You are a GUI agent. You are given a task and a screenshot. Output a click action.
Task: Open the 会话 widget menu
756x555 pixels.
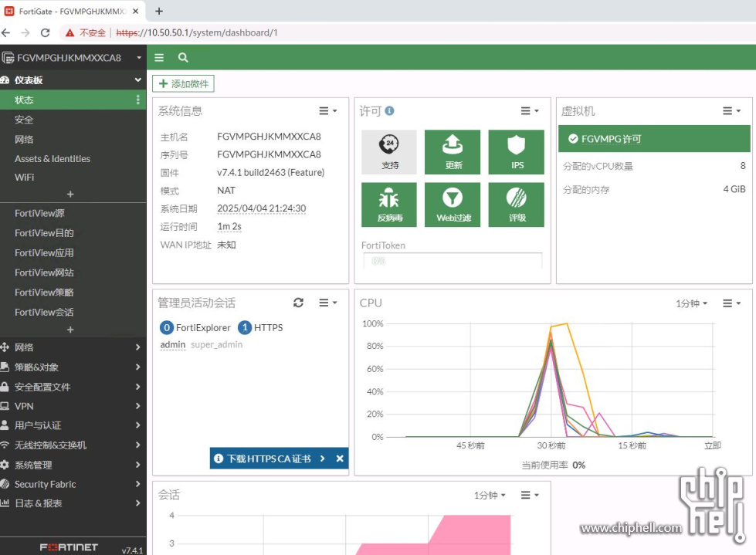[x=530, y=496]
